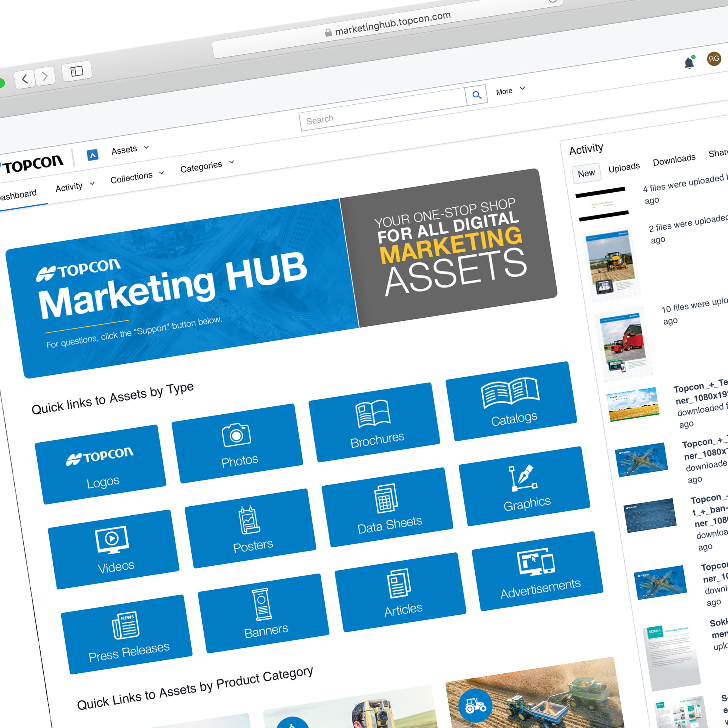
Task: Click the tractor category icon
Action: coord(475,705)
